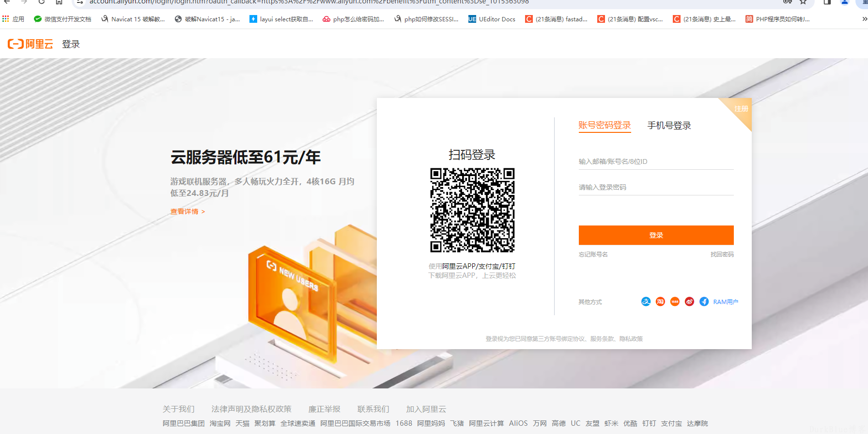Click the 注册 corner ribbon
This screenshot has width=868, height=434.
point(741,109)
